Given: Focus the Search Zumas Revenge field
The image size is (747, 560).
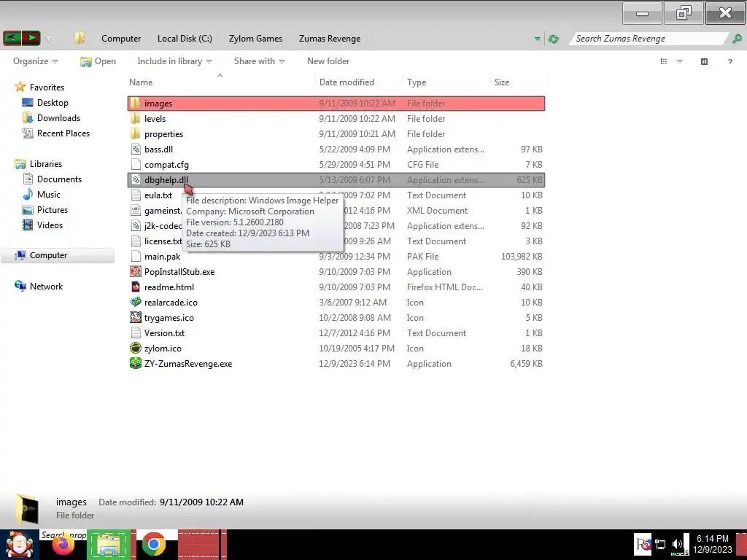Looking at the screenshot, I should [649, 39].
